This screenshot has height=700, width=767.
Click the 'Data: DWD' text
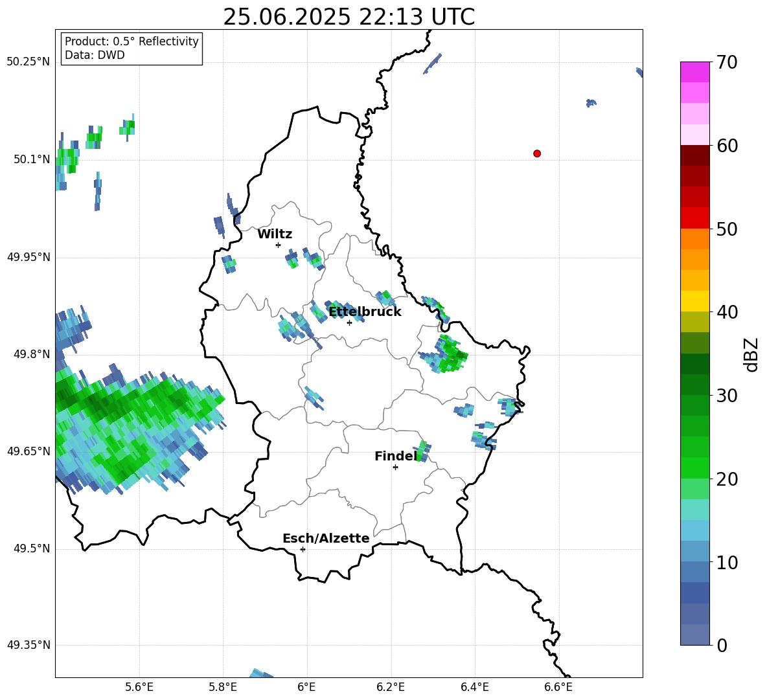(95, 55)
